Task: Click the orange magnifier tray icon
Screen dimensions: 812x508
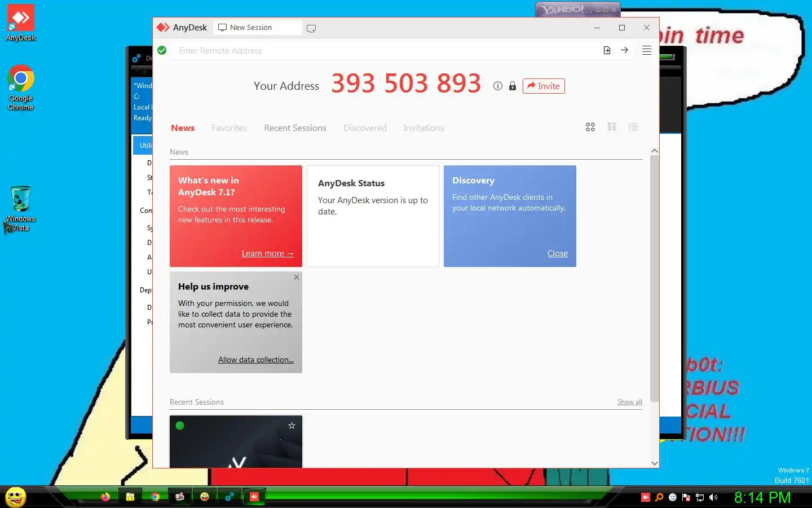Action: [659, 497]
